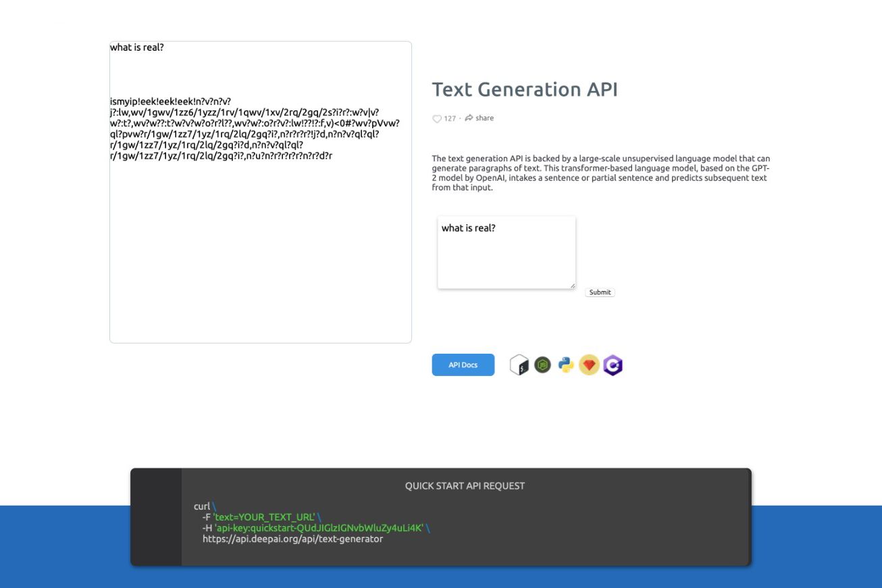
Task: Select the Bash shell language icon
Action: (519, 365)
